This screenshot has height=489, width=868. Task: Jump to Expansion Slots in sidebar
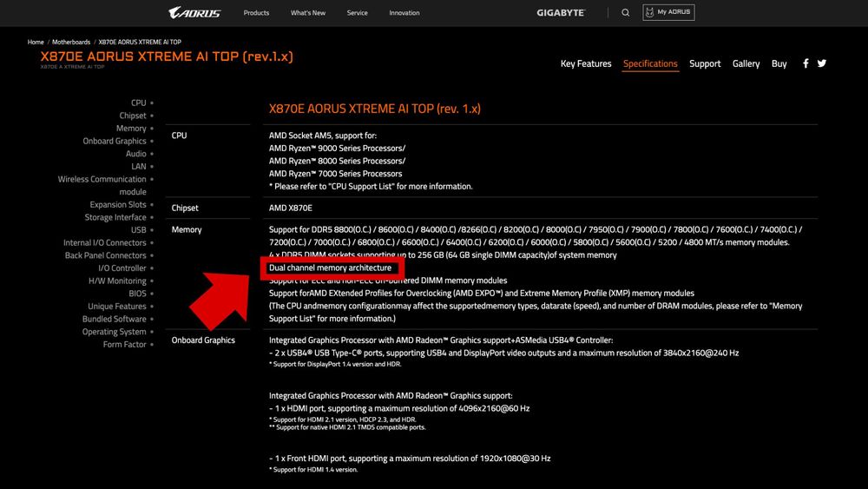click(x=118, y=205)
